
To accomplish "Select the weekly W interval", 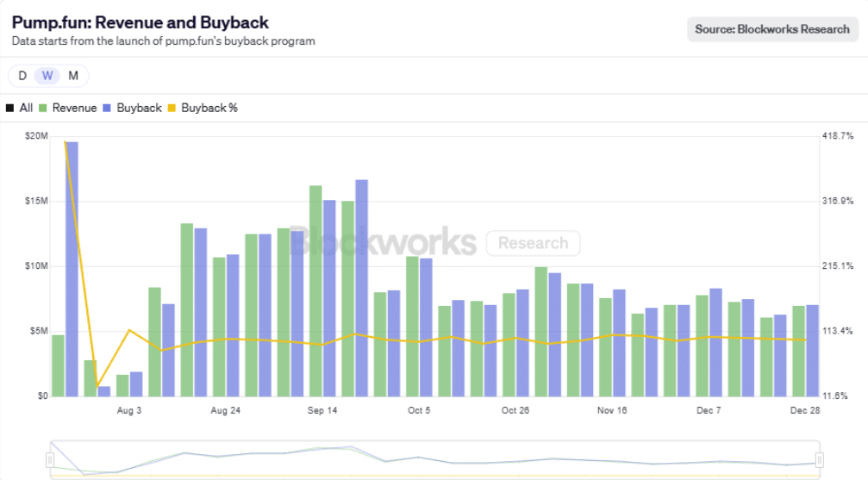I will [47, 76].
